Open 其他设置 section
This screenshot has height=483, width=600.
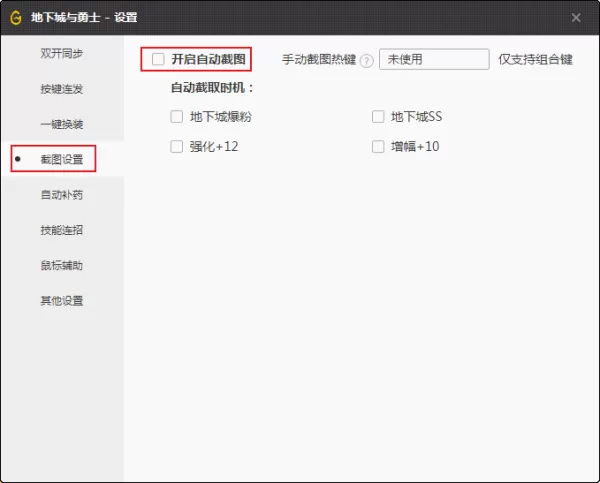click(62, 300)
